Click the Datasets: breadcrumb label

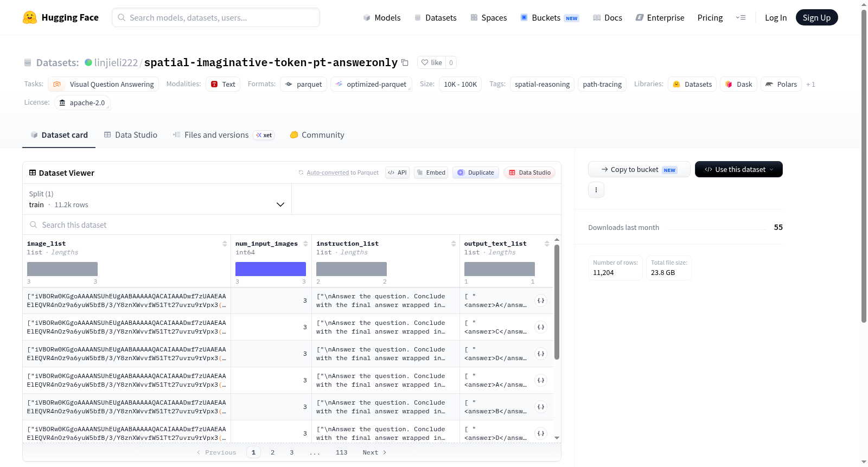click(x=58, y=62)
